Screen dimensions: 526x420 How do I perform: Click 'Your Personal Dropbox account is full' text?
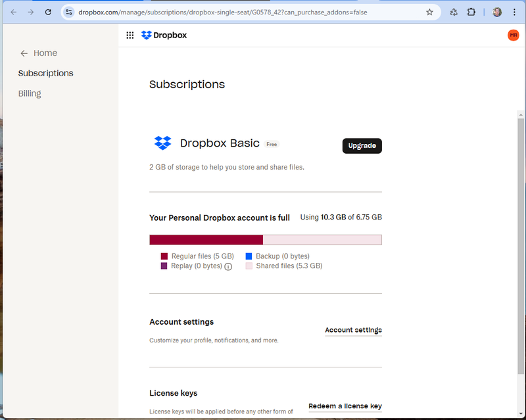click(x=220, y=218)
